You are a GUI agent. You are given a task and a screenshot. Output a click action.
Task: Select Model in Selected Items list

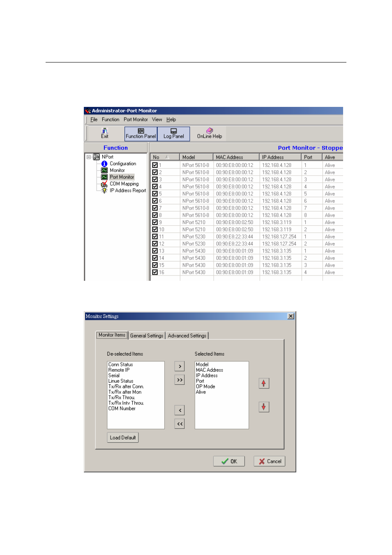click(202, 365)
